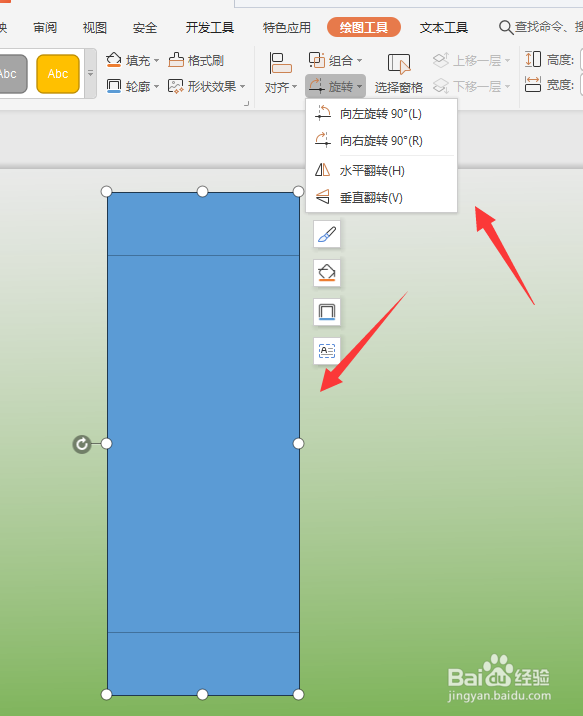Click 上移一层 bring forward
Screen dimensions: 583x716
pos(467,60)
